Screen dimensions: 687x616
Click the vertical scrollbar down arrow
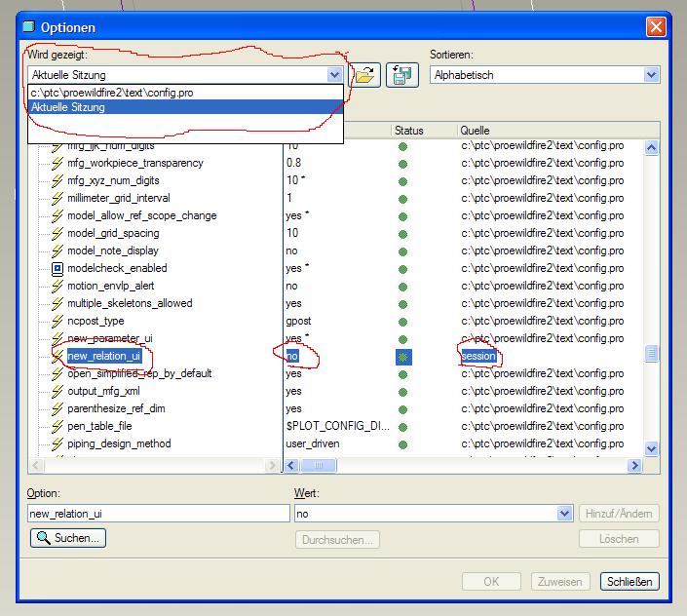click(x=652, y=448)
